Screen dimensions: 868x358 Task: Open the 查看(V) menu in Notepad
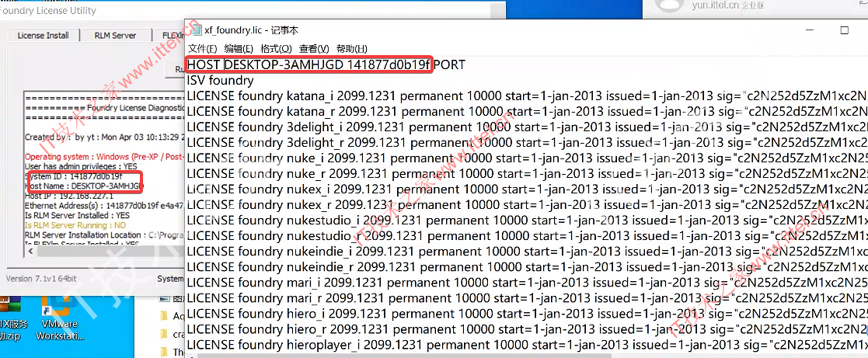[x=314, y=49]
